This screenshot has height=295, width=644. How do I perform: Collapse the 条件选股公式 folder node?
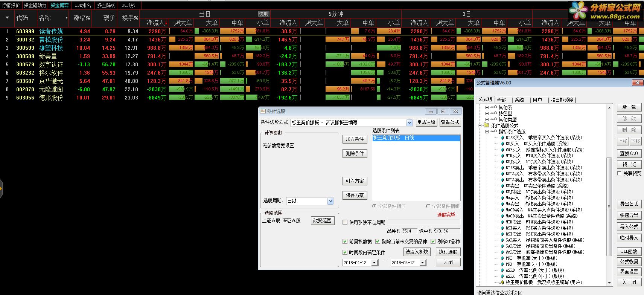[480, 125]
